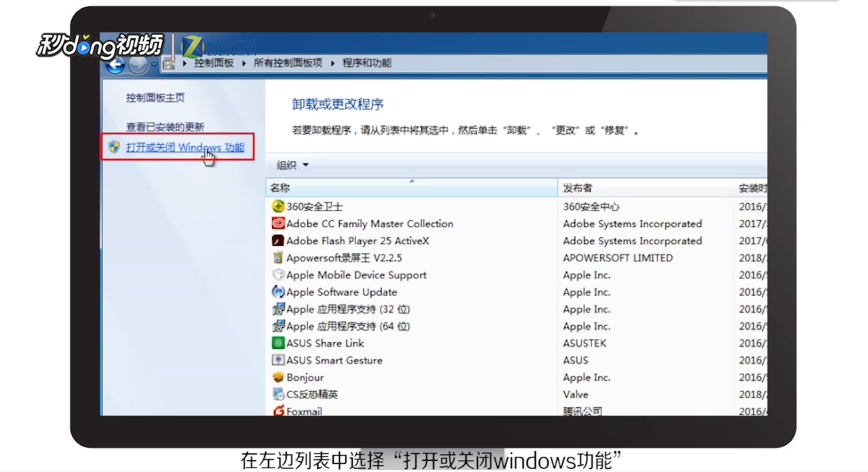Click 控制面板 in the address breadcrumb

click(214, 63)
